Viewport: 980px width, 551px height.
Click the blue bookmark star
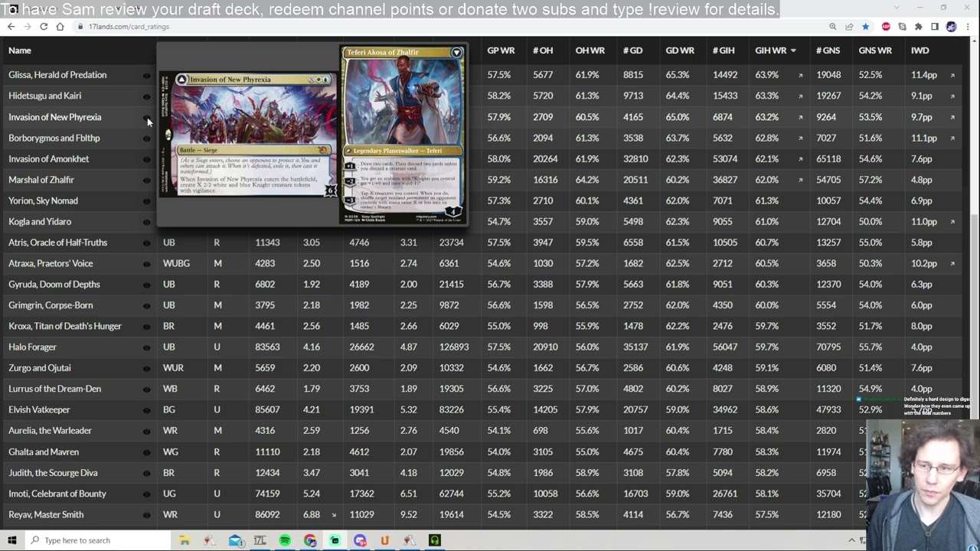click(x=865, y=27)
